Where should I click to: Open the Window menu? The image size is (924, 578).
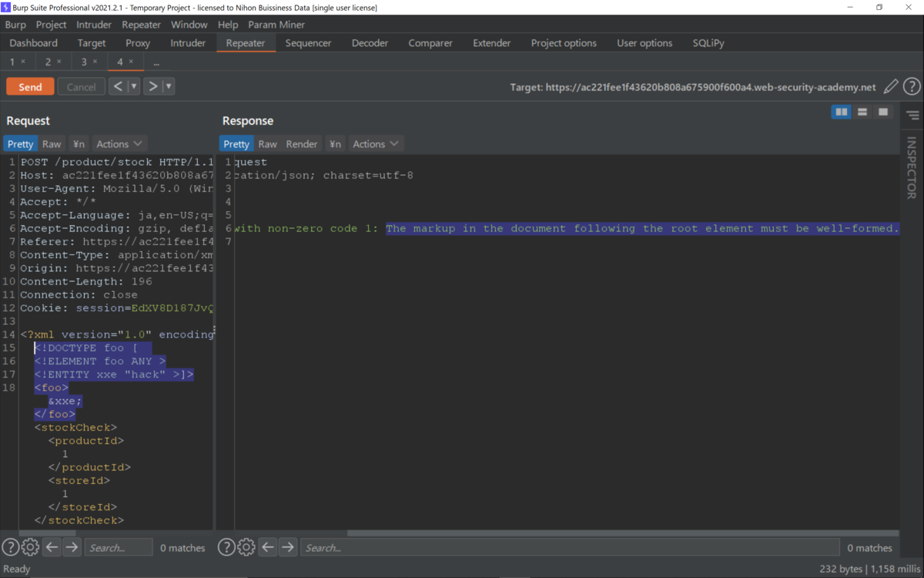coord(189,25)
